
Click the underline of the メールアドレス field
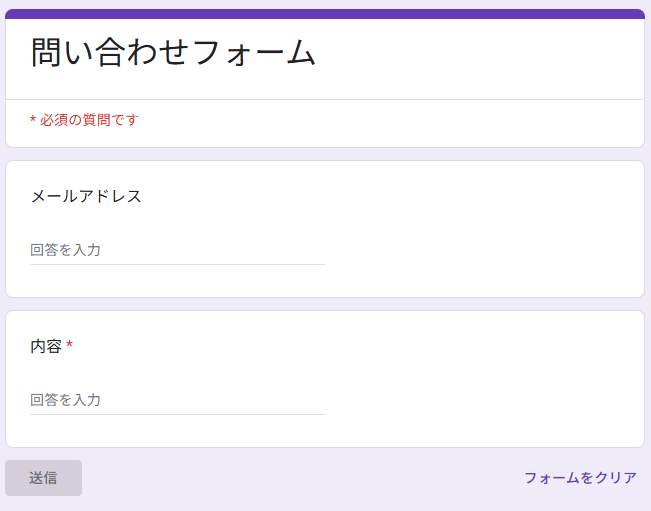coord(177,264)
